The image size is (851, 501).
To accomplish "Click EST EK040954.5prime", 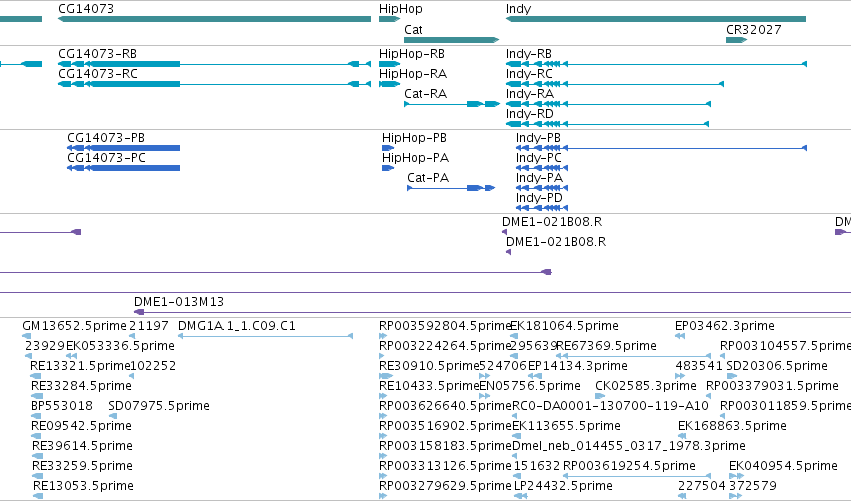I will (783, 466).
